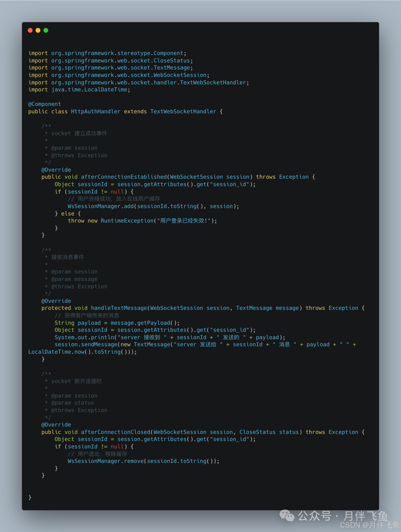This screenshot has width=401, height=532.
Task: Click the @Component annotation
Action: point(45,104)
